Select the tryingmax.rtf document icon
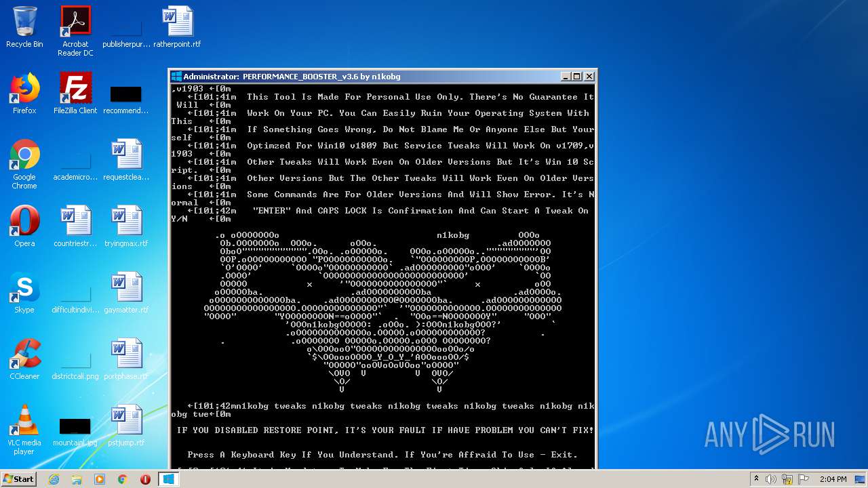Screen dimensions: 868x488 [126, 226]
